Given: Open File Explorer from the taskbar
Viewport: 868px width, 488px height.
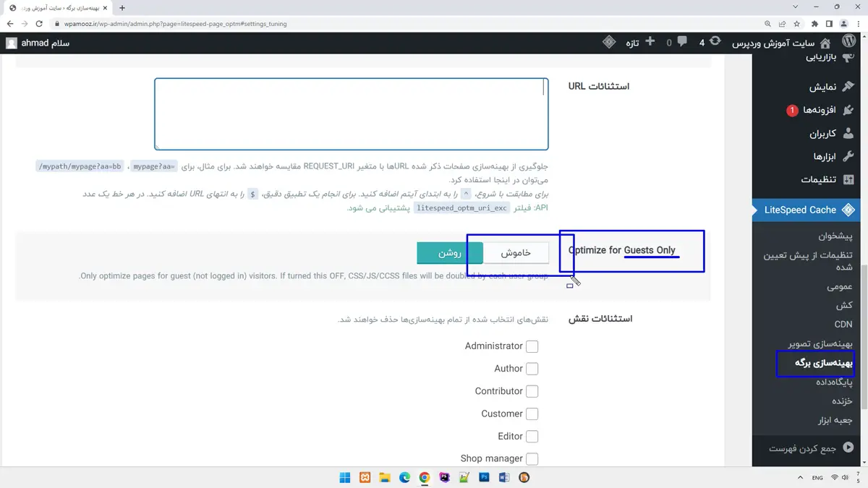Looking at the screenshot, I should (385, 477).
